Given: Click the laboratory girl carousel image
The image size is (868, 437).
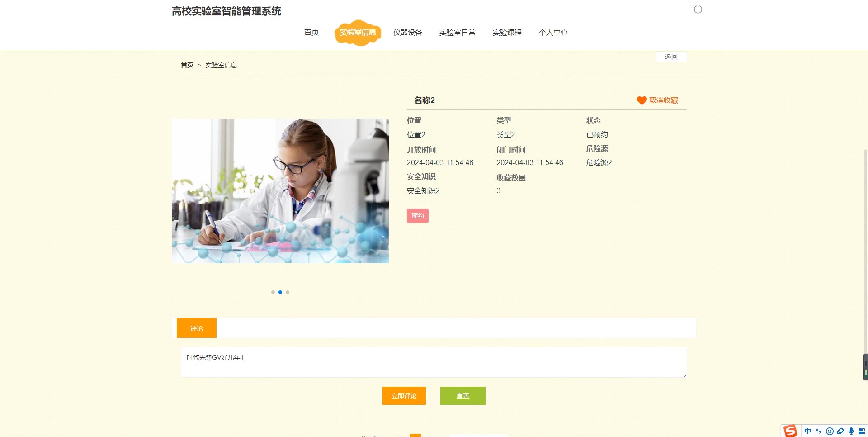Looking at the screenshot, I should pos(280,191).
